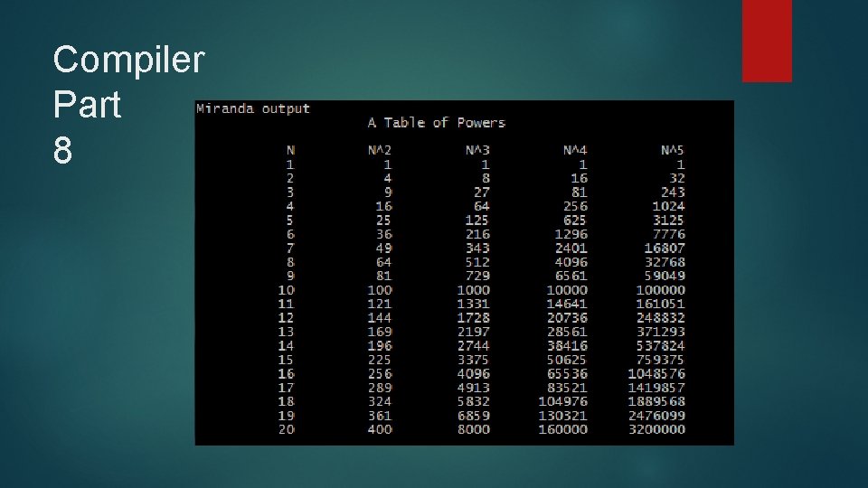Pick the value 5832
868x488 pixels.
coord(473,401)
